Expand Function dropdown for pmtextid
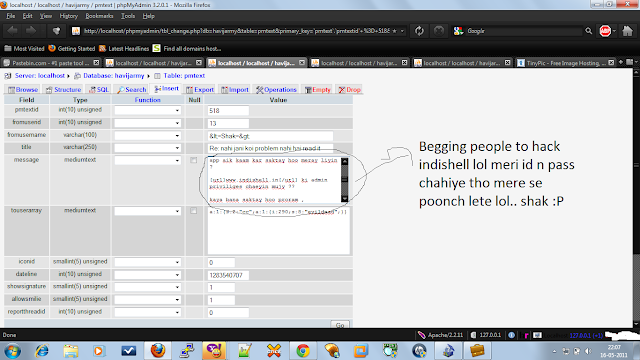The width and height of the screenshot is (640, 360). point(148,111)
